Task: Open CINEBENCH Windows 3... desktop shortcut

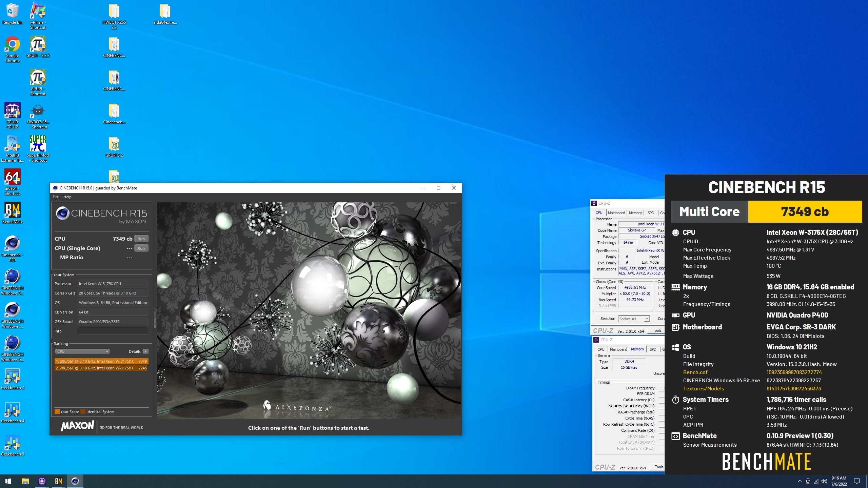Action: (13, 282)
